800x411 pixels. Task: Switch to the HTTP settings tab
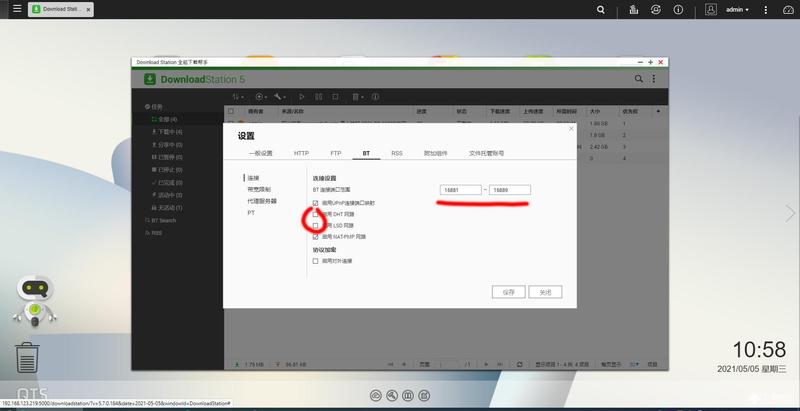click(301, 153)
